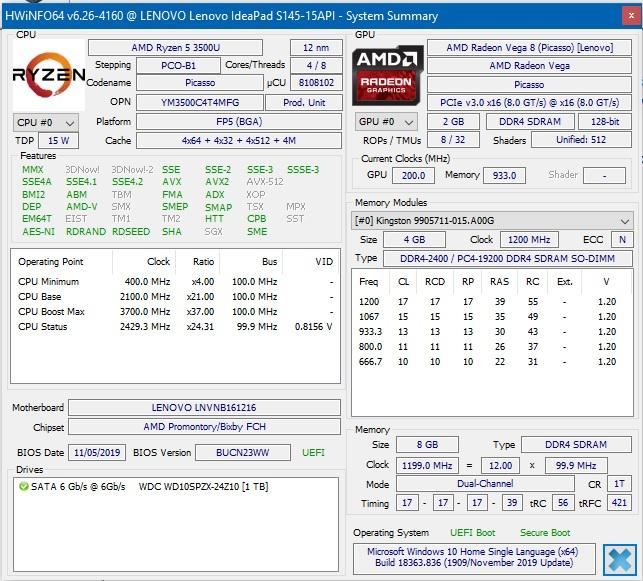Click the Secure Boot label
The image size is (643, 581).
545,533
